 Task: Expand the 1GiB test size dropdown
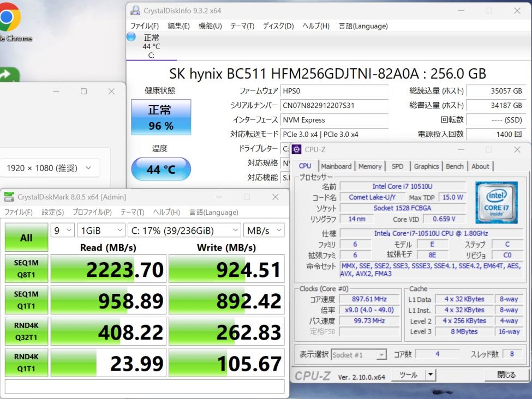pyautogui.click(x=101, y=231)
